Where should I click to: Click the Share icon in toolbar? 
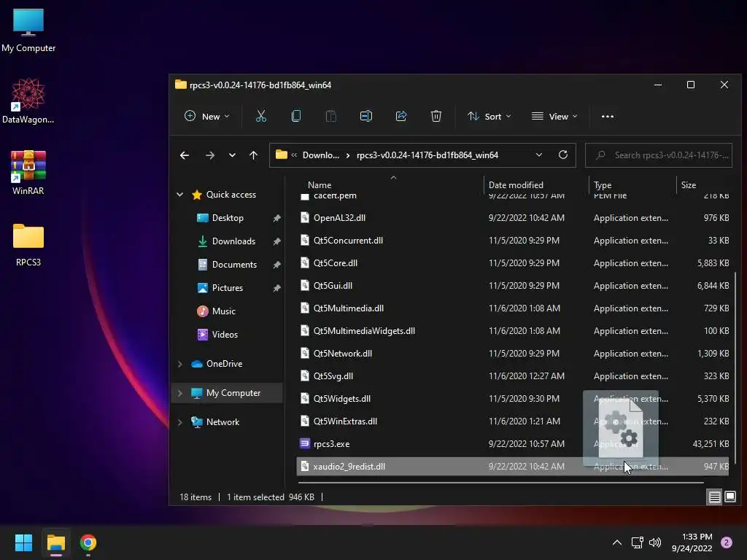401,116
